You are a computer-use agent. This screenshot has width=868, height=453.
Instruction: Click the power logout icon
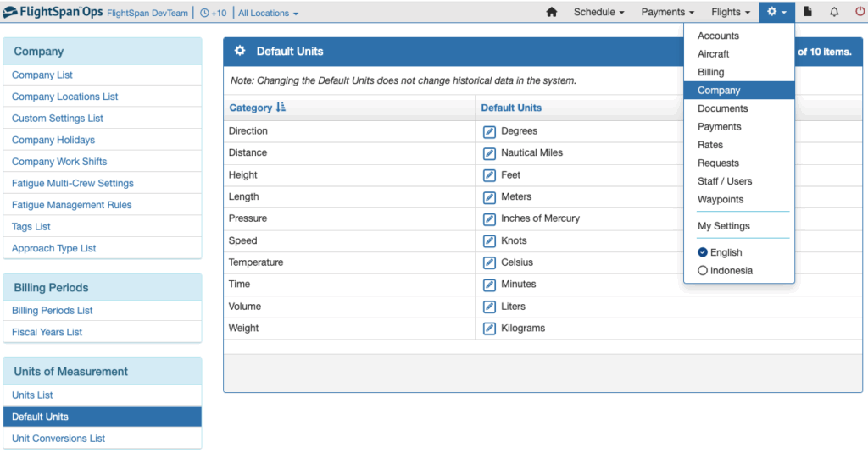coord(860,12)
